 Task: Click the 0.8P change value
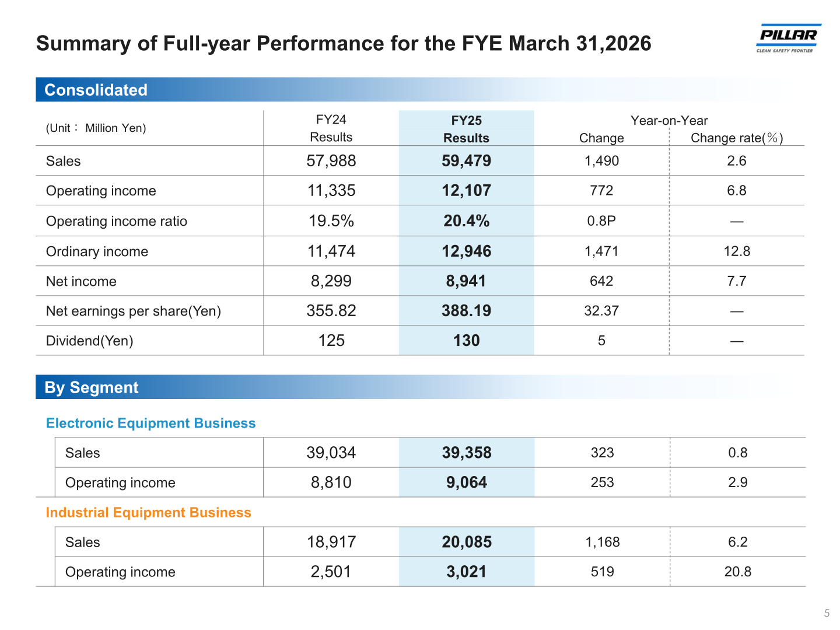point(602,221)
